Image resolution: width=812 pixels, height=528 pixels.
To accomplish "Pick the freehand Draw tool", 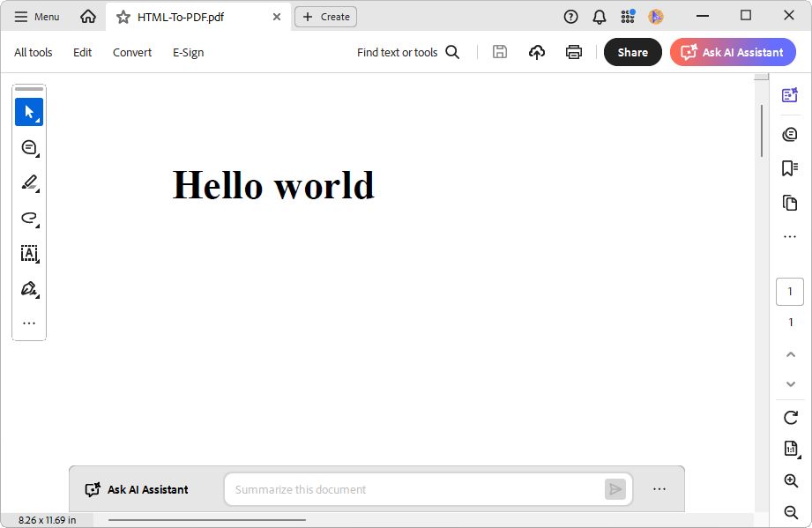I will coord(26,218).
